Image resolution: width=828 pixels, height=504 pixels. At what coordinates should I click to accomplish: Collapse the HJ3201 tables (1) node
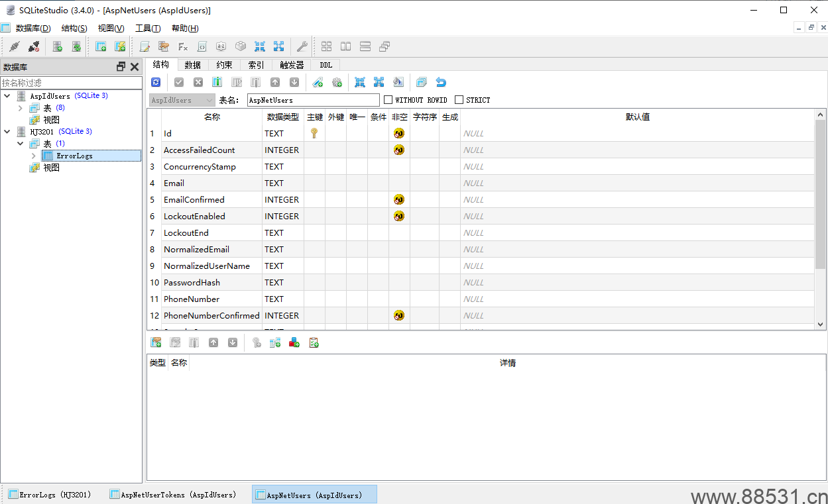(21, 144)
